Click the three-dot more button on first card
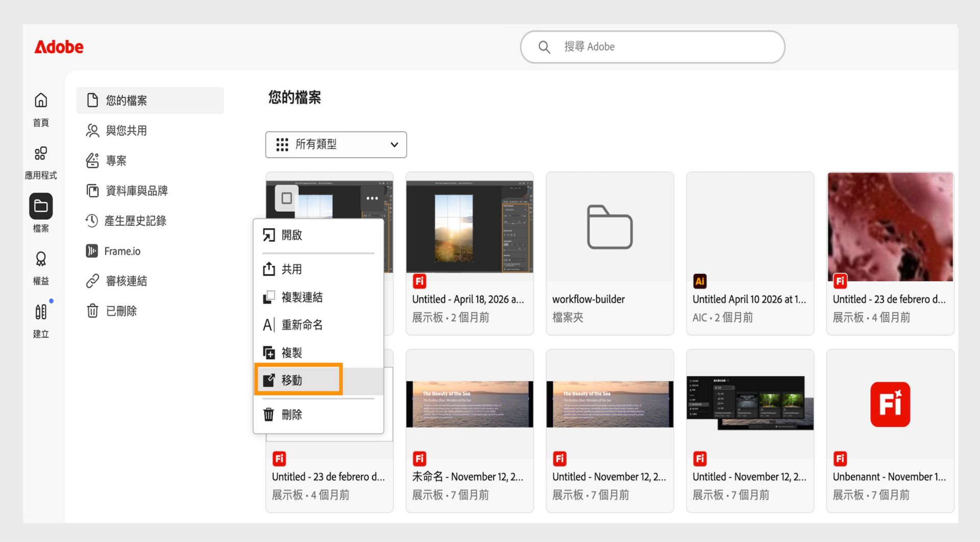Viewport: 980px width, 542px height. point(372,198)
